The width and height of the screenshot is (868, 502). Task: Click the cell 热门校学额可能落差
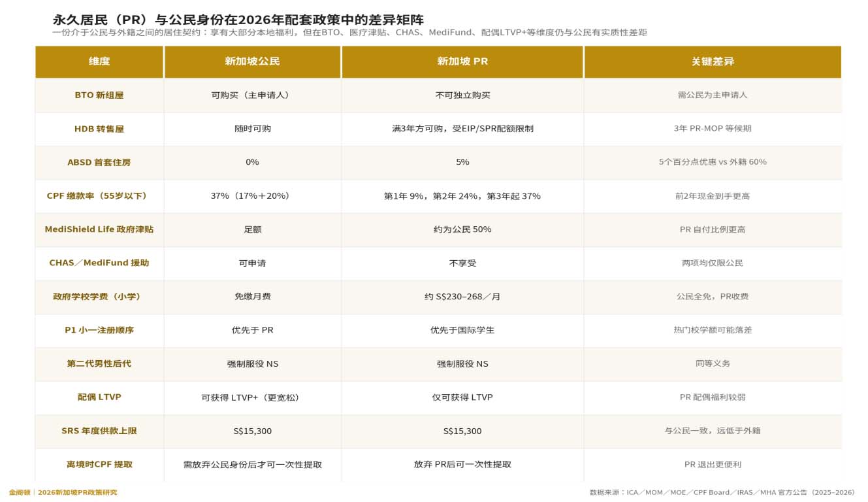click(713, 330)
